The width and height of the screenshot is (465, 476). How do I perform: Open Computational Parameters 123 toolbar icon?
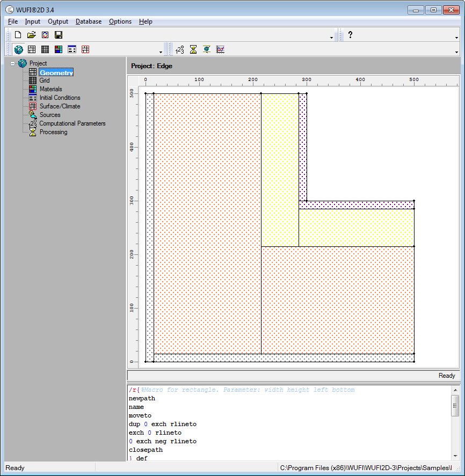pos(180,49)
